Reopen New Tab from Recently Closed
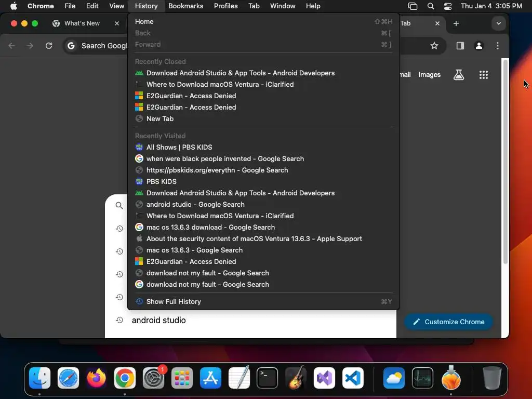This screenshot has width=532, height=399. click(x=263, y=119)
